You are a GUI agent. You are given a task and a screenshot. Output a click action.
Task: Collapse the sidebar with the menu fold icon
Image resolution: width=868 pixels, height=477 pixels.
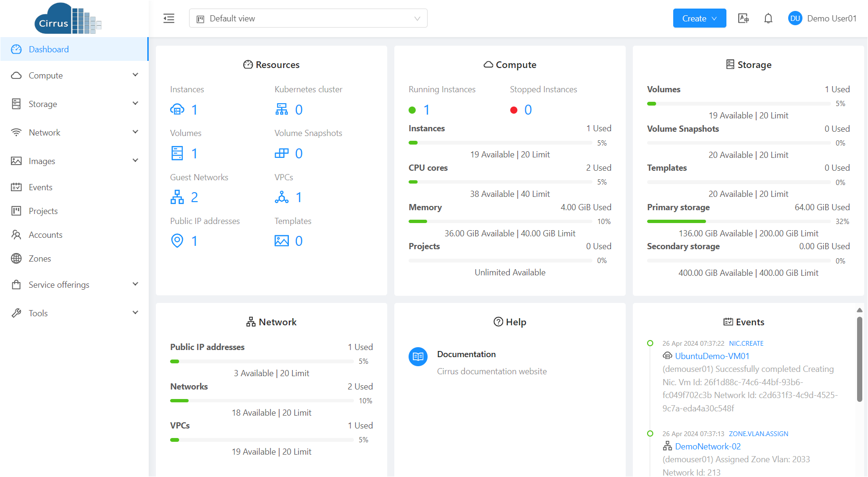(169, 19)
